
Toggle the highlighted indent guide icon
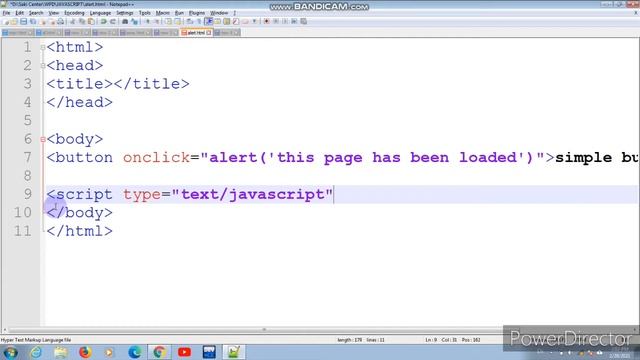pyautogui.click(x=209, y=21)
